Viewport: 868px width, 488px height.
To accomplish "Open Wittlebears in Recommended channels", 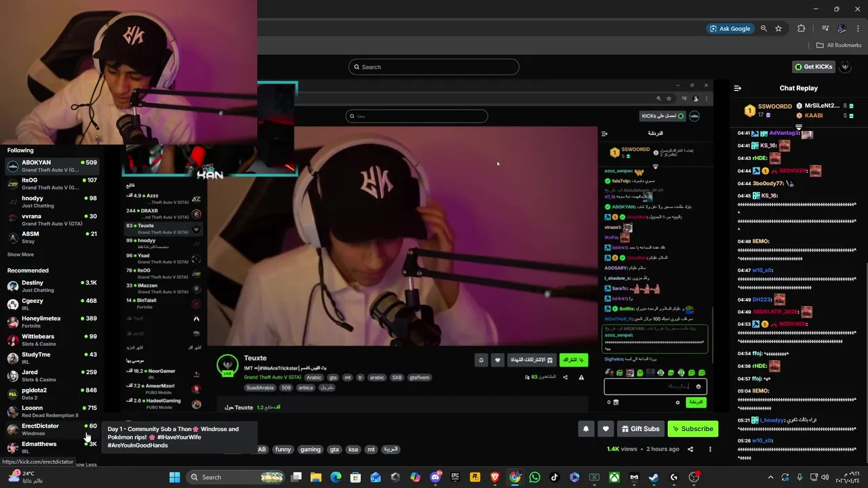I will pyautogui.click(x=52, y=340).
